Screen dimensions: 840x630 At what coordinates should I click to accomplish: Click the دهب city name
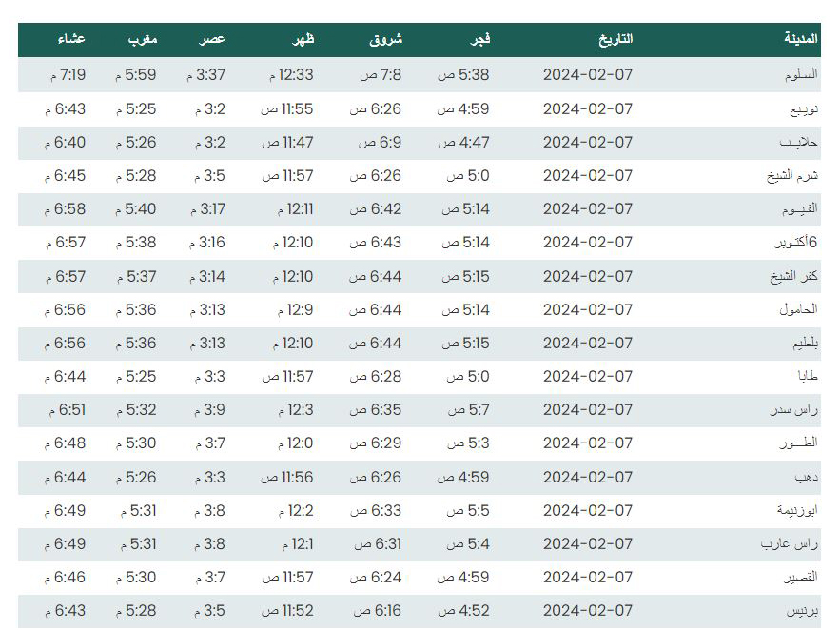[x=807, y=478]
